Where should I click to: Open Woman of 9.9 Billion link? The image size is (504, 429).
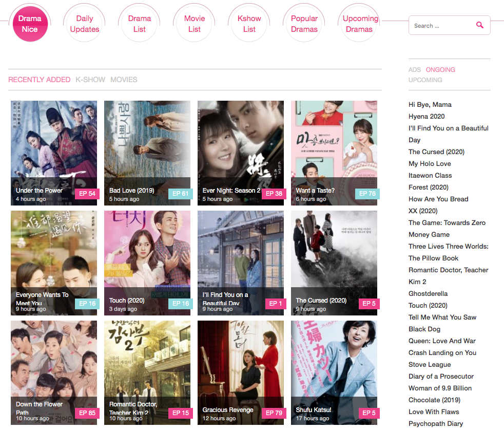[440, 388]
